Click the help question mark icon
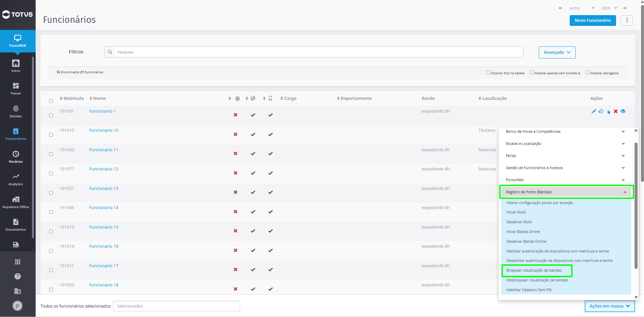644x317 pixels. (17, 276)
